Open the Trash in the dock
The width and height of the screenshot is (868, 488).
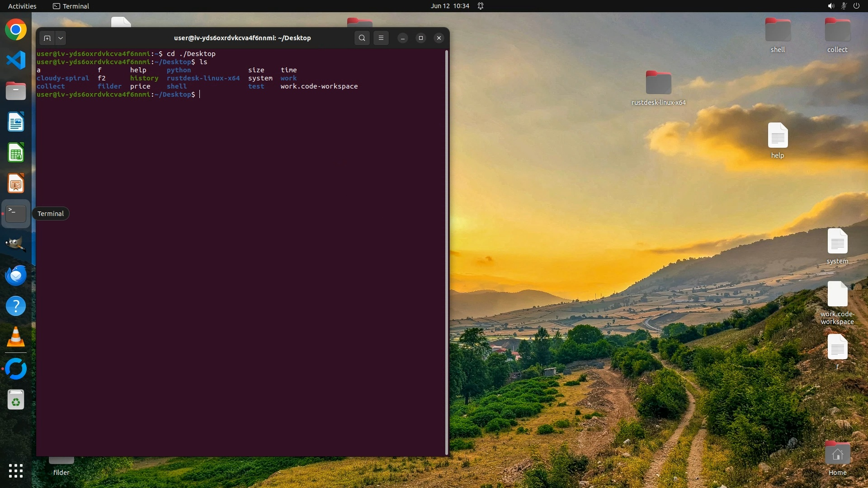(x=16, y=400)
